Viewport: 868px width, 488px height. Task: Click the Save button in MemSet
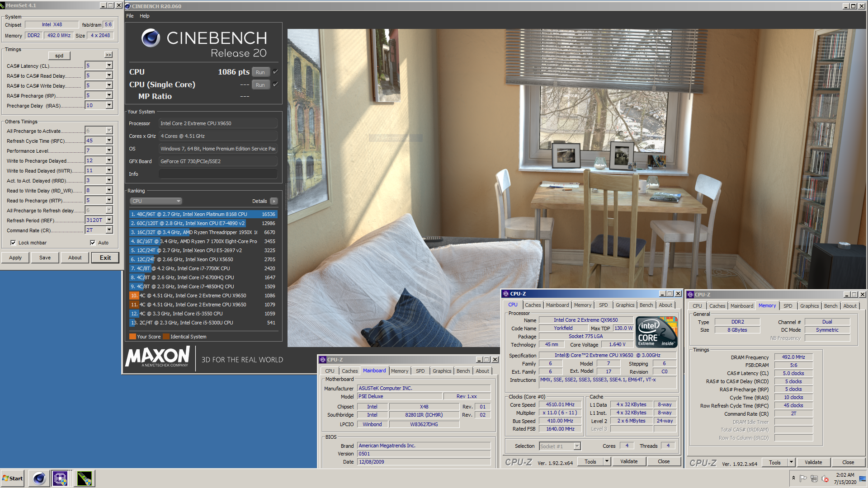tap(45, 258)
